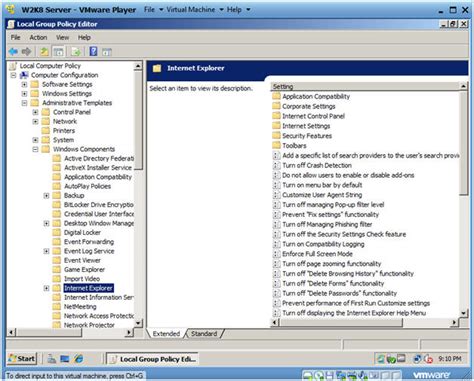Click the Application Compatibility folder icon in Setting list

[276, 96]
